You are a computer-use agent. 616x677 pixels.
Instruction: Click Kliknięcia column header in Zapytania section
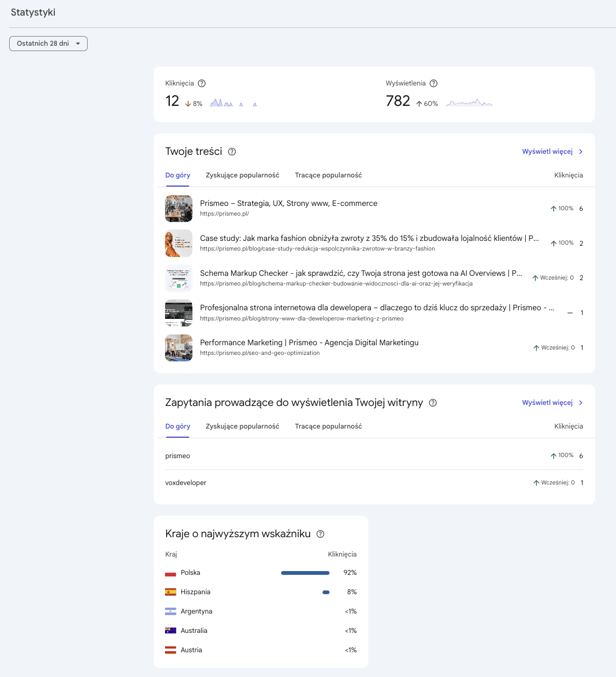tap(569, 426)
